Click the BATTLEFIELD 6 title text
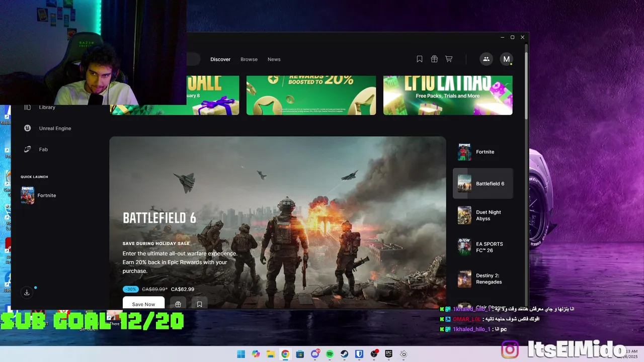 [x=159, y=218]
